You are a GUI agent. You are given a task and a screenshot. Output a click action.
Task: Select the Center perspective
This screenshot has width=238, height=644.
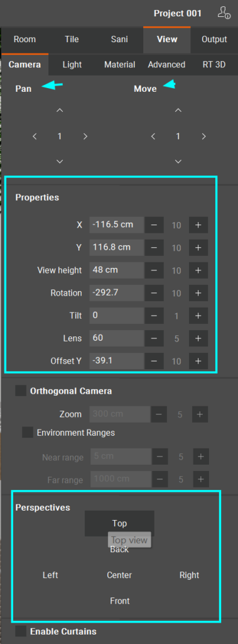coord(119,575)
